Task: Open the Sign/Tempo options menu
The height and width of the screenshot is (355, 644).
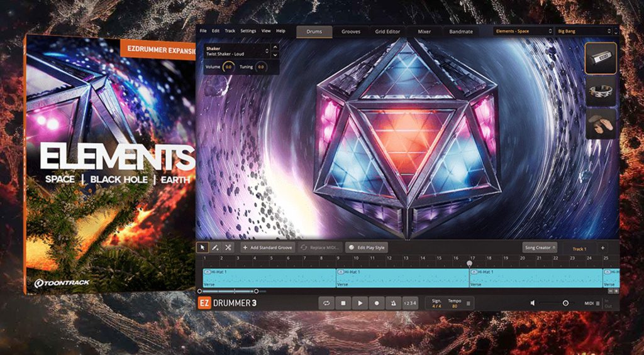Action: (468, 303)
